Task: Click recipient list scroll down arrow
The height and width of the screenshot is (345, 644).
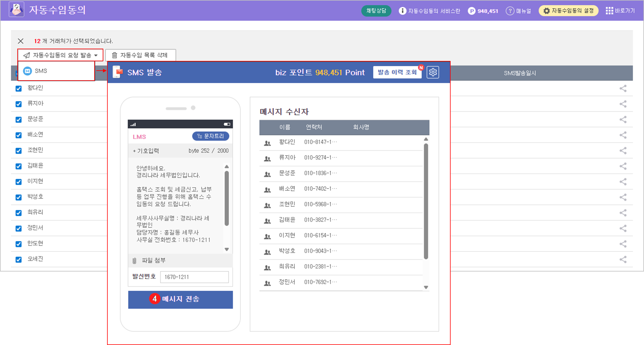Action: coord(426,287)
